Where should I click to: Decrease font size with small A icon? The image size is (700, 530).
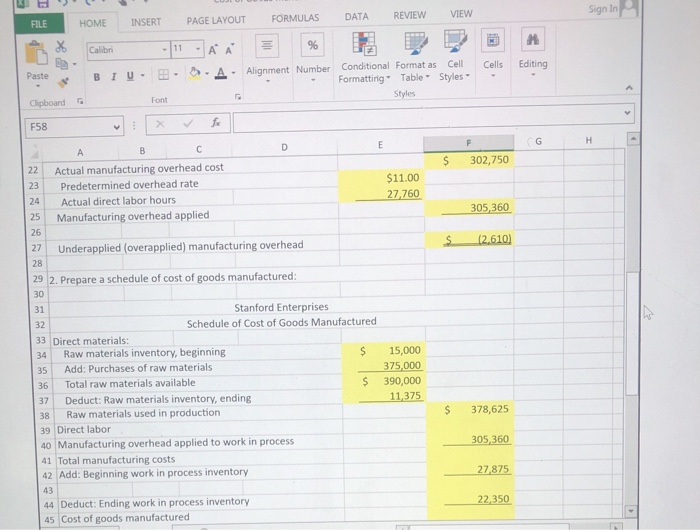click(229, 50)
